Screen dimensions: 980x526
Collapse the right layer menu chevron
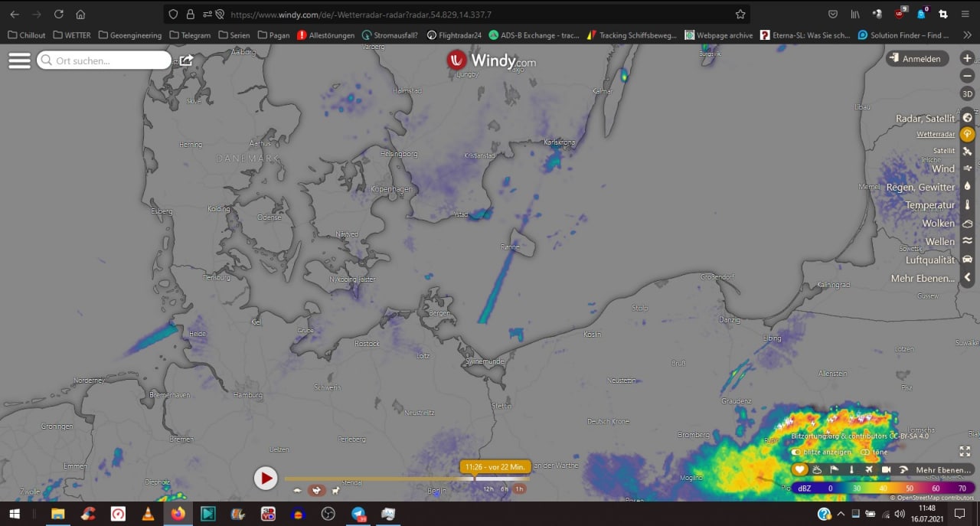point(968,277)
